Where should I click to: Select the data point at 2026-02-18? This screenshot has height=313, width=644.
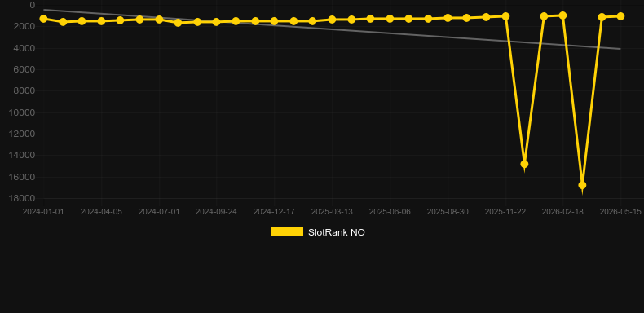562,15
